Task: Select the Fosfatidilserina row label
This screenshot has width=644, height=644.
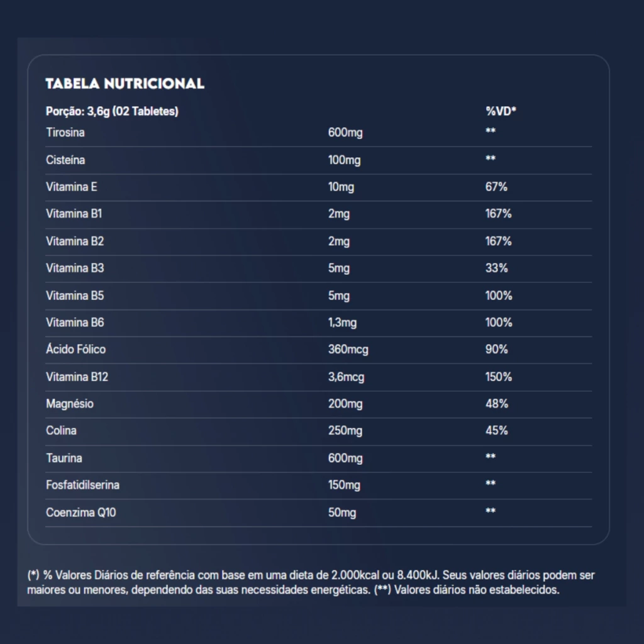Action: pos(82,485)
